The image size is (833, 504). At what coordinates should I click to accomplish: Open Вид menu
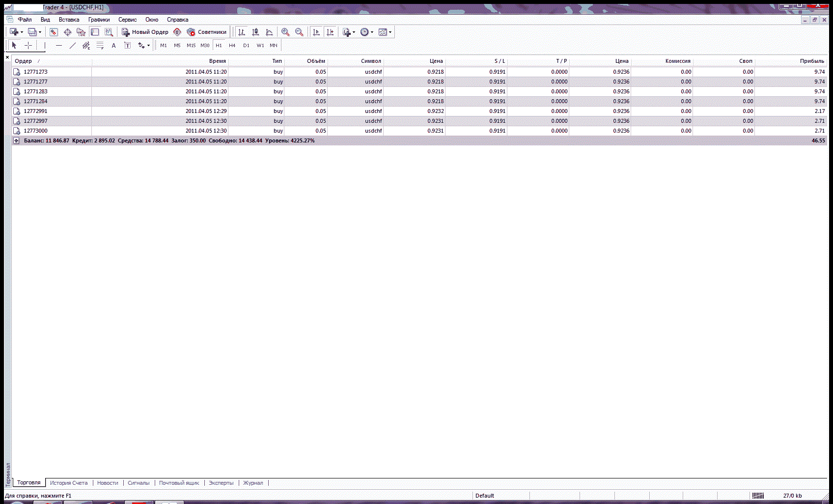coord(45,20)
